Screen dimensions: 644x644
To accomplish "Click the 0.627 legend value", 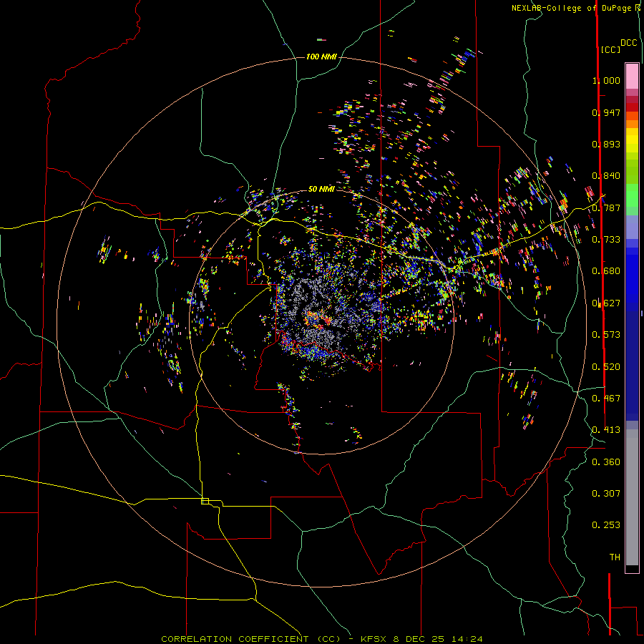I will [606, 303].
